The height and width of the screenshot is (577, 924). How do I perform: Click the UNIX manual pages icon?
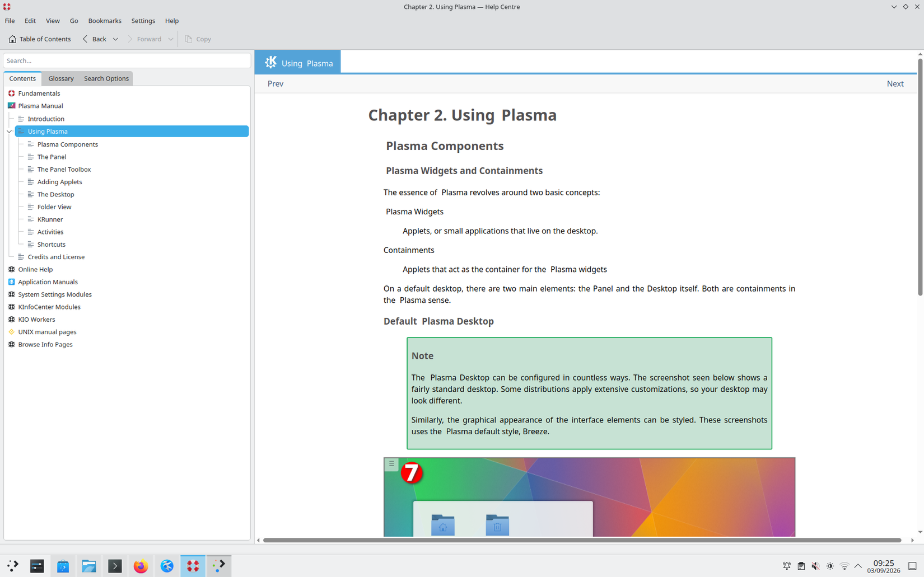click(11, 332)
